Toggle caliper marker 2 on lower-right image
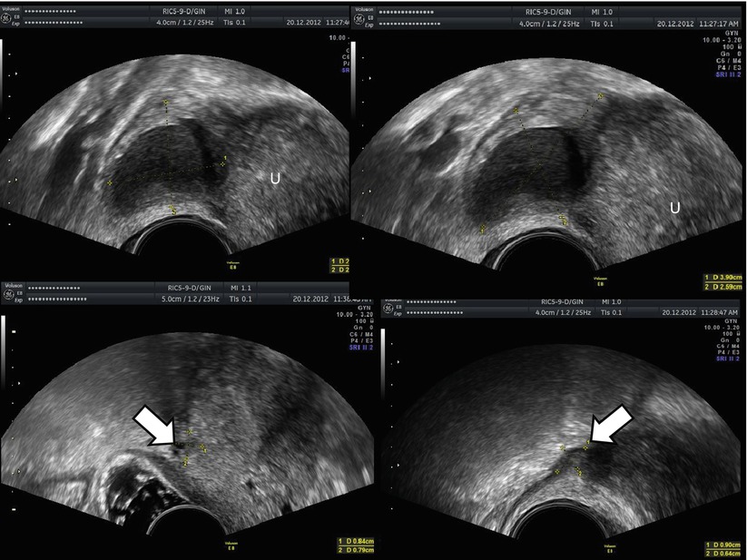747x560 pixels. click(580, 471)
